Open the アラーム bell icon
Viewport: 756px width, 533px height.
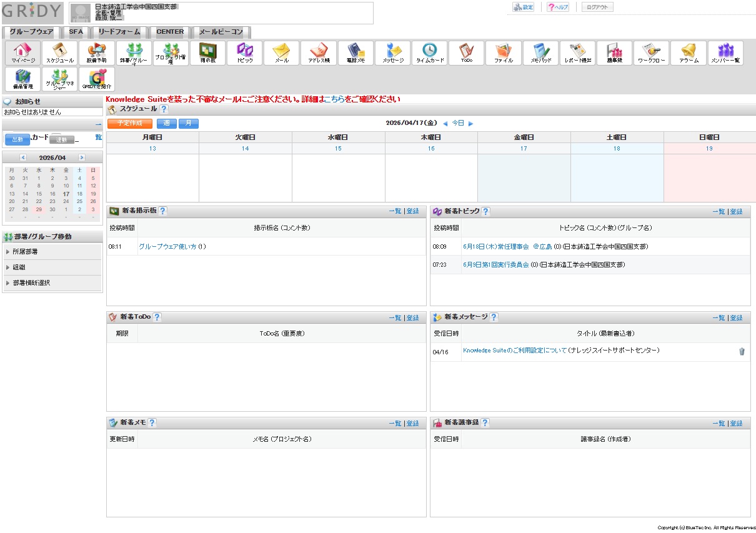click(x=688, y=53)
